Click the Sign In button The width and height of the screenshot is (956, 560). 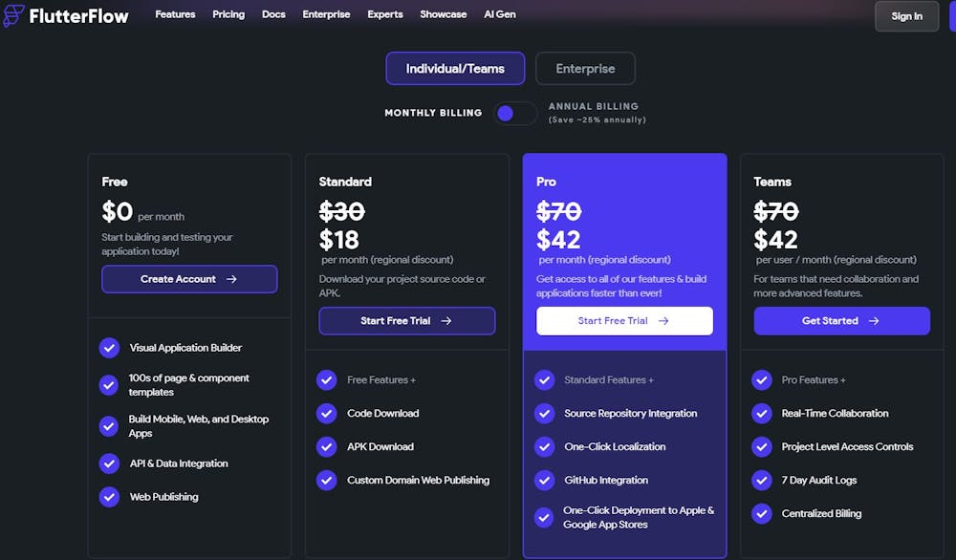coord(906,16)
